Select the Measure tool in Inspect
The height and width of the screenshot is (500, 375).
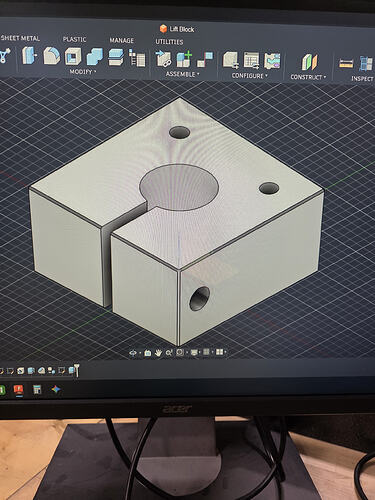coord(346,63)
